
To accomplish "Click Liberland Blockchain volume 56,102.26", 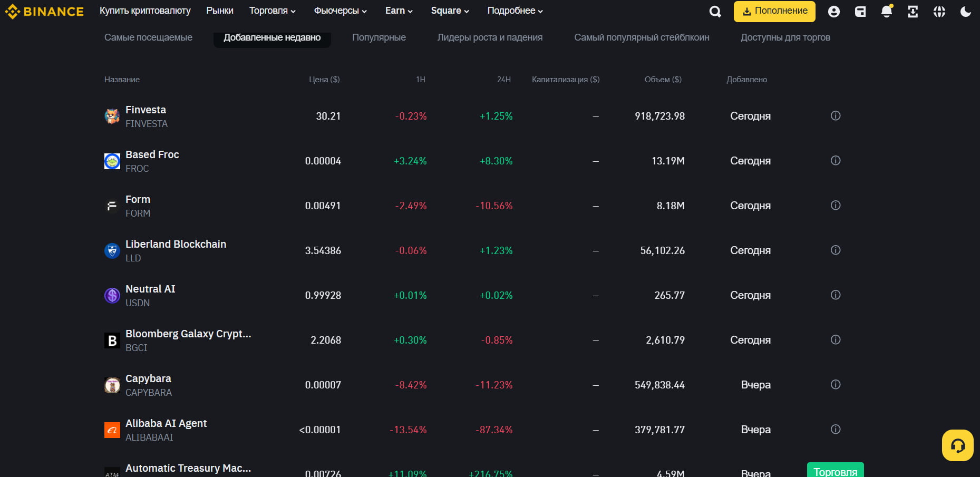I will 663,250.
